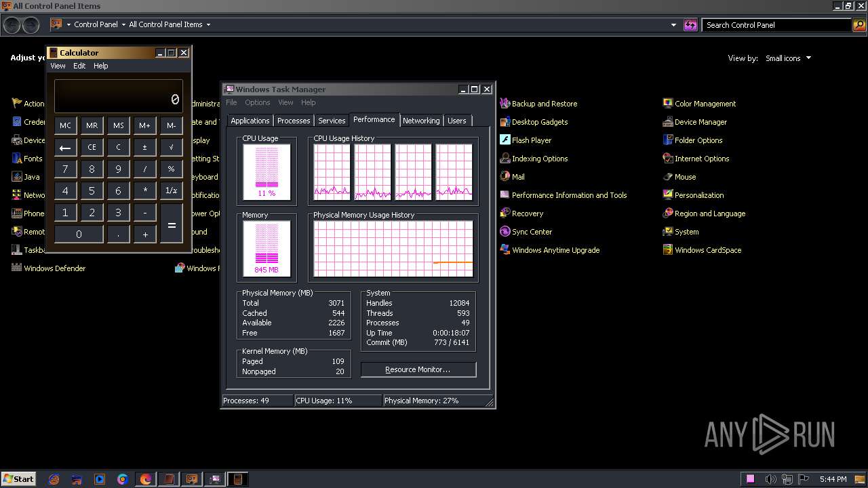The image size is (868, 488).
Task: Switch to Firefox in the taskbar
Action: coord(146,479)
